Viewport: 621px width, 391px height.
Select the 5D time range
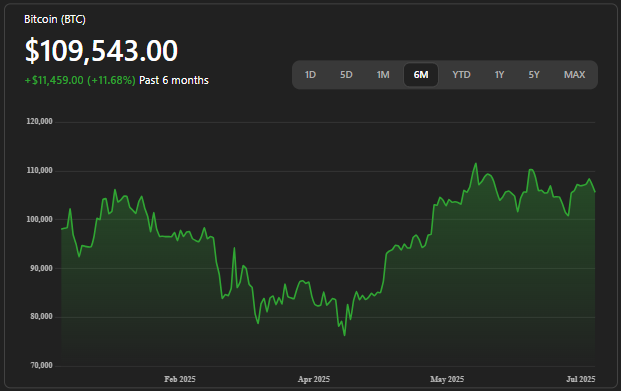346,74
